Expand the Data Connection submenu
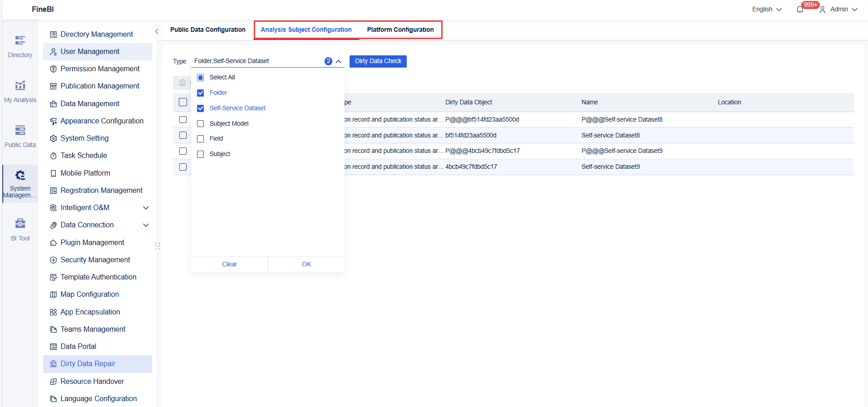This screenshot has width=868, height=407. [x=146, y=225]
